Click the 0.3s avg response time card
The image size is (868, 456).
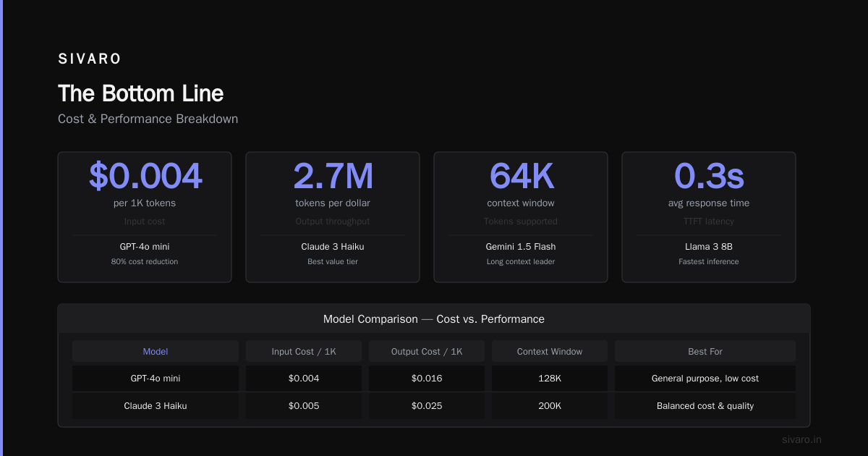tap(709, 217)
